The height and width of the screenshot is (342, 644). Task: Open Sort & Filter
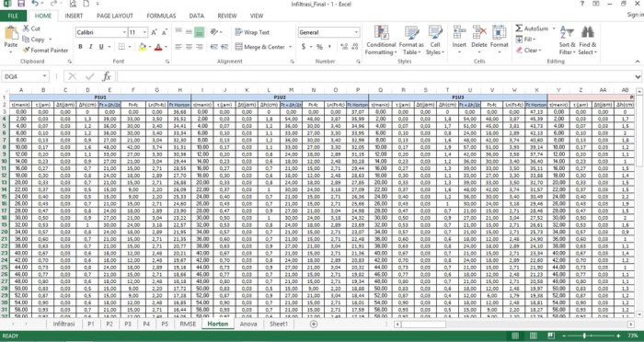(x=568, y=40)
